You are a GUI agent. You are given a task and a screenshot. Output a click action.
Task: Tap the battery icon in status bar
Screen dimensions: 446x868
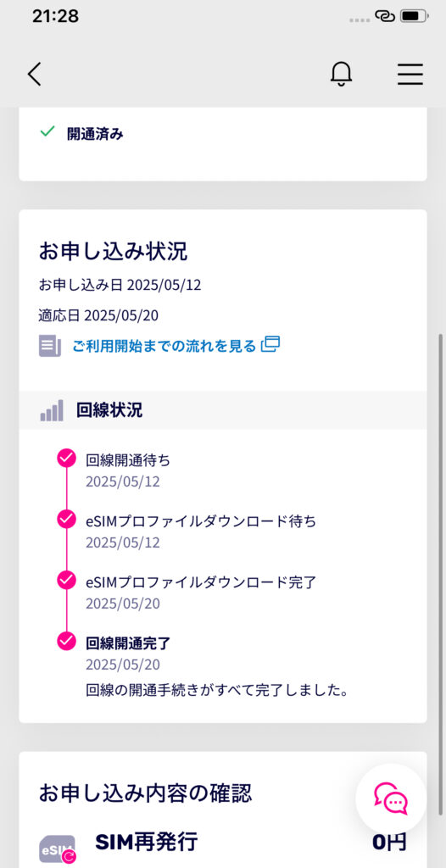[x=415, y=16]
